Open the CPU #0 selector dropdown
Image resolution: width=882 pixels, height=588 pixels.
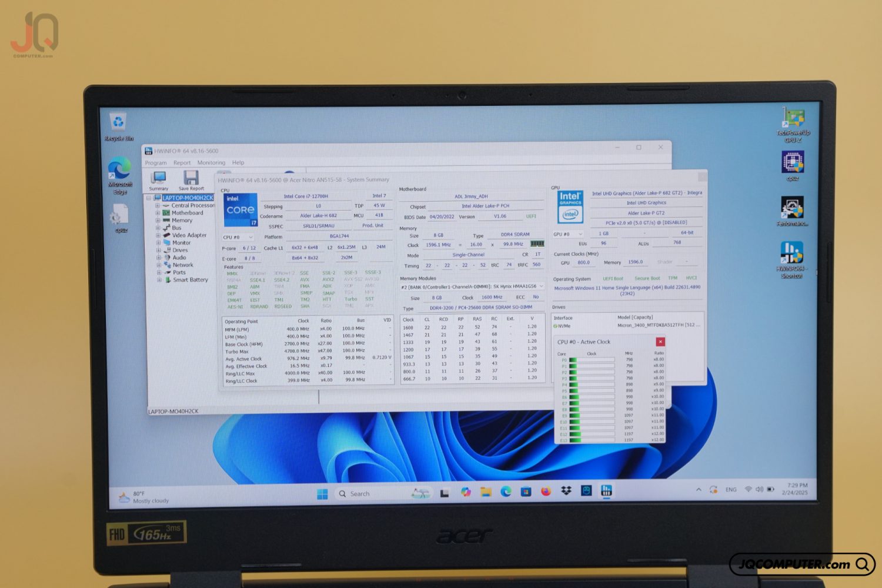(x=238, y=237)
